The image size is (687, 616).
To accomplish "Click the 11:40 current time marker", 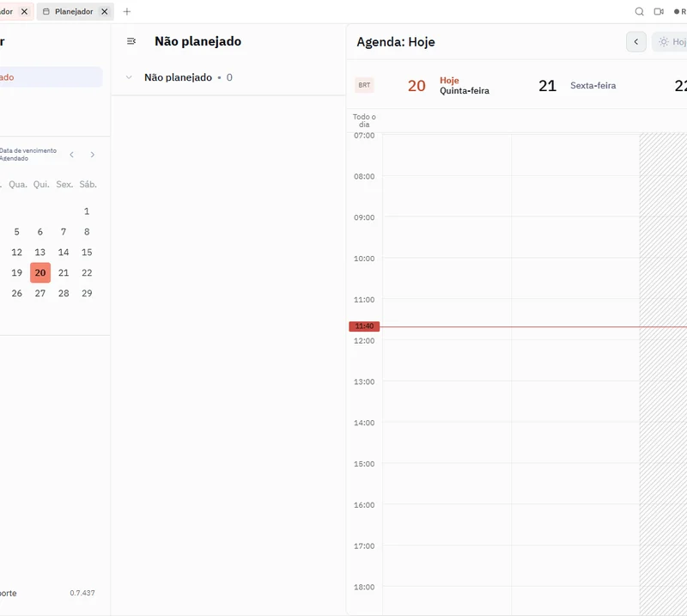I will 364,326.
